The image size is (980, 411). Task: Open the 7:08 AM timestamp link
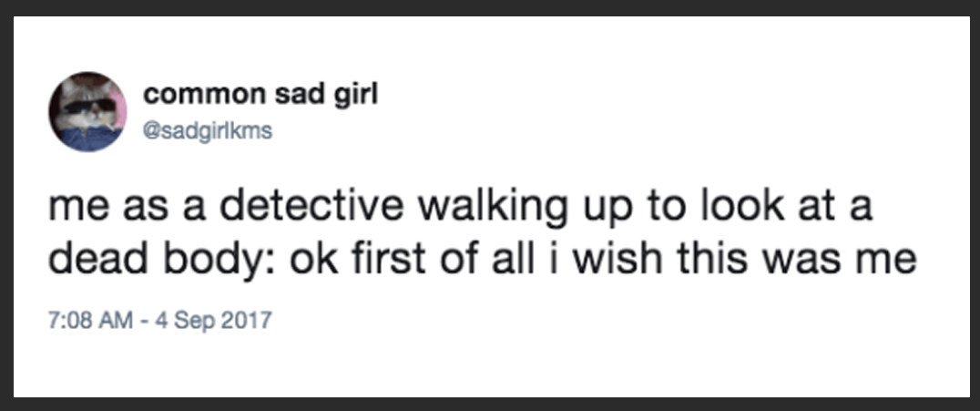point(91,321)
